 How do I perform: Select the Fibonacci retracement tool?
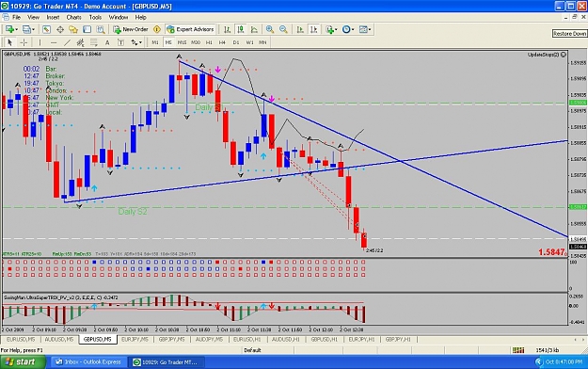tap(94, 42)
